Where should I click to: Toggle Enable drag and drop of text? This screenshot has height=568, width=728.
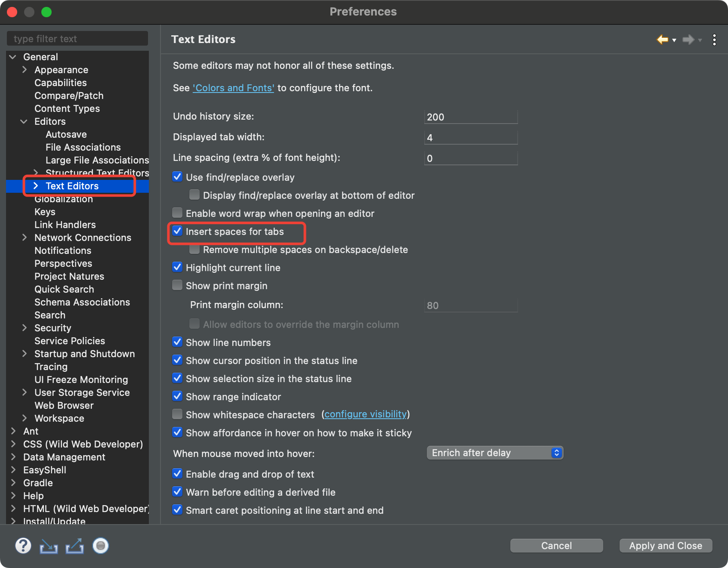click(x=177, y=474)
